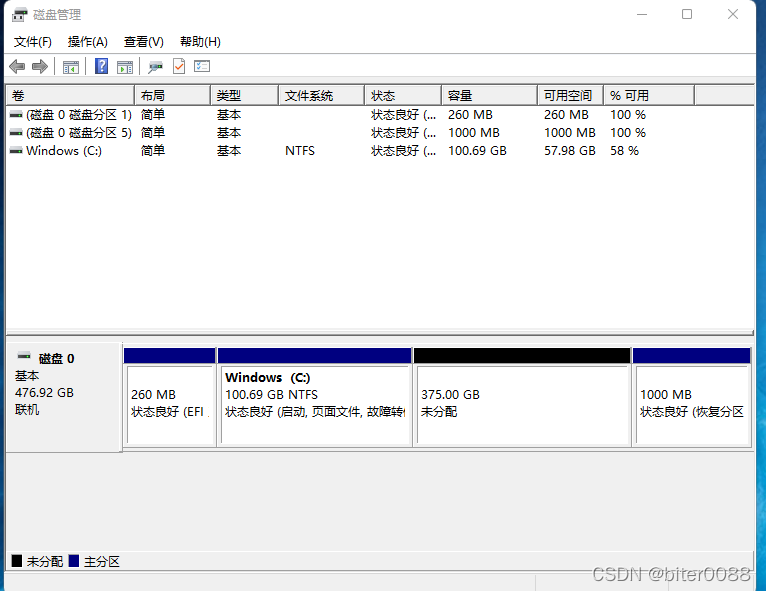
Task: Click the Disk Management title bar icon
Action: [19, 15]
